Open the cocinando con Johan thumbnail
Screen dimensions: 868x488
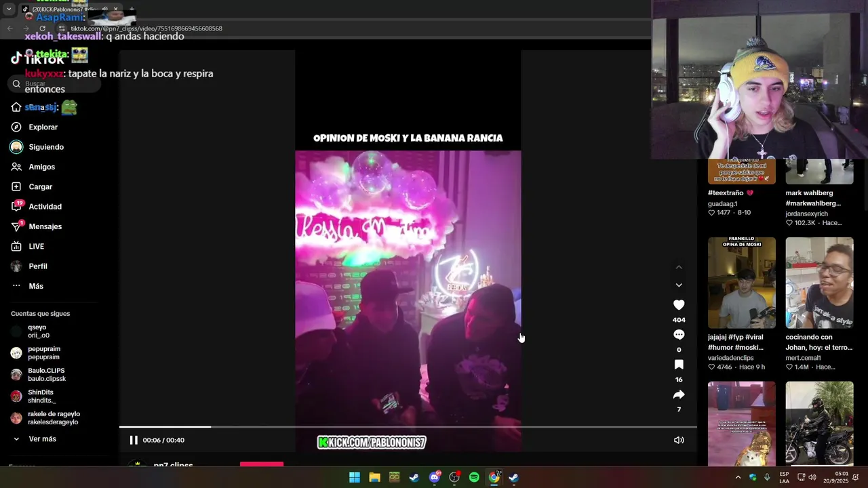[819, 283]
